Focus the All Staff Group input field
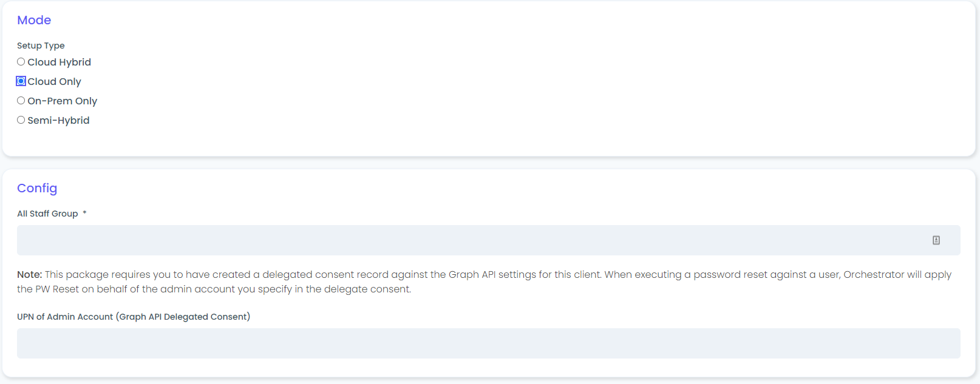 [468, 240]
